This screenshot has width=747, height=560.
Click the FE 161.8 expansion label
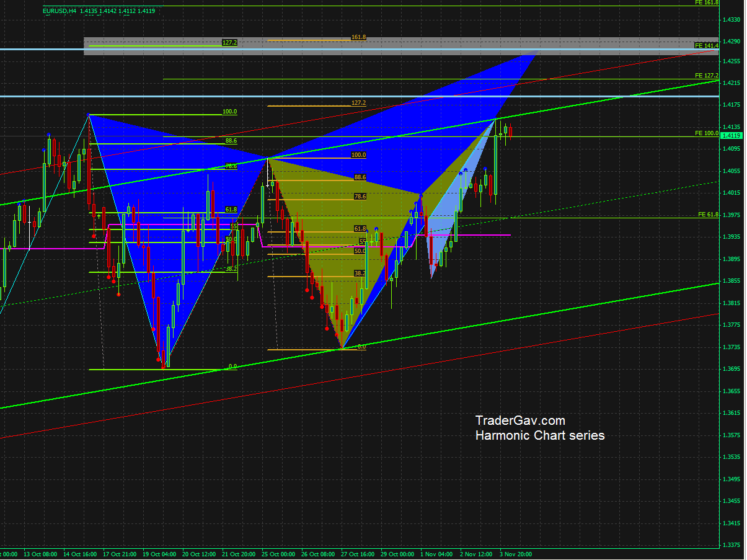point(706,3)
